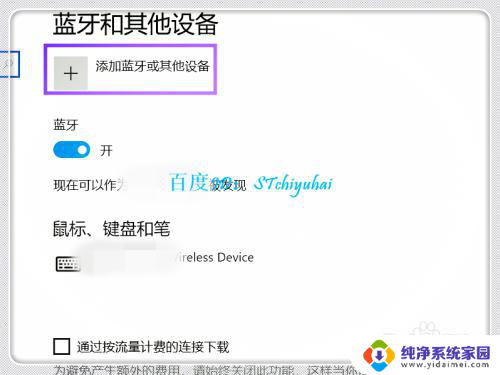Click the keyboard icon for Wireless Device
This screenshot has width=500, height=375.
(x=68, y=264)
